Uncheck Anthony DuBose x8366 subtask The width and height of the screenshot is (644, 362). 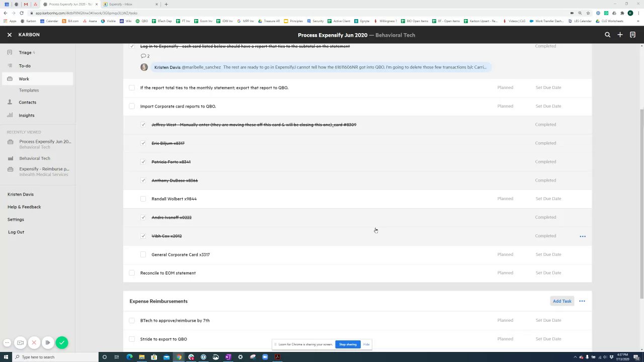click(143, 180)
